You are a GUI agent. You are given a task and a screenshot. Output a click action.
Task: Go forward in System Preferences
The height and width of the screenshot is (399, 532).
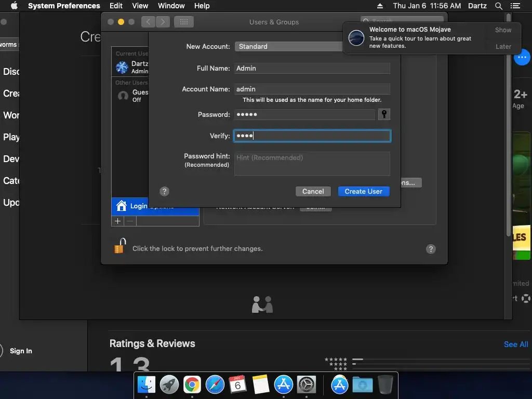point(163,22)
